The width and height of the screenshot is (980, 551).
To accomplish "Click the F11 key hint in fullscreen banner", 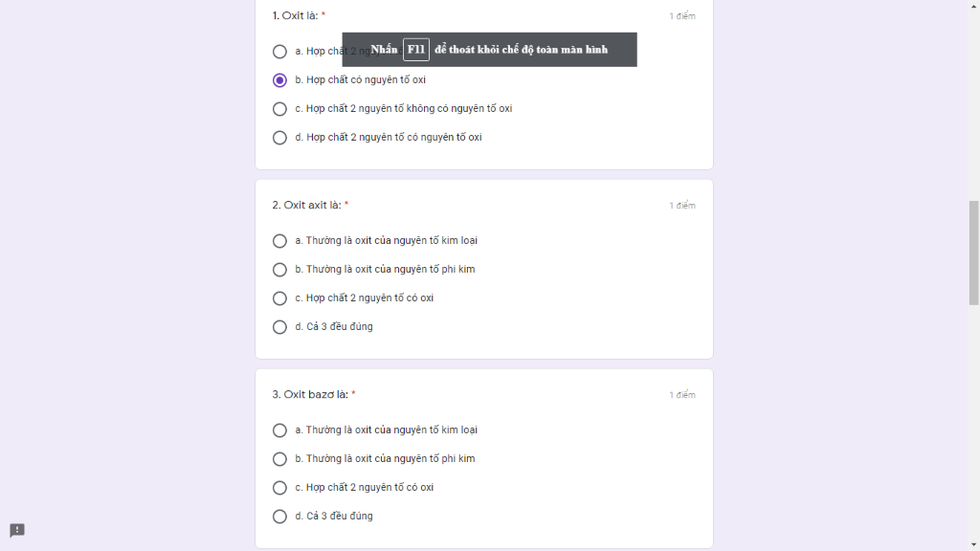I will coord(416,50).
